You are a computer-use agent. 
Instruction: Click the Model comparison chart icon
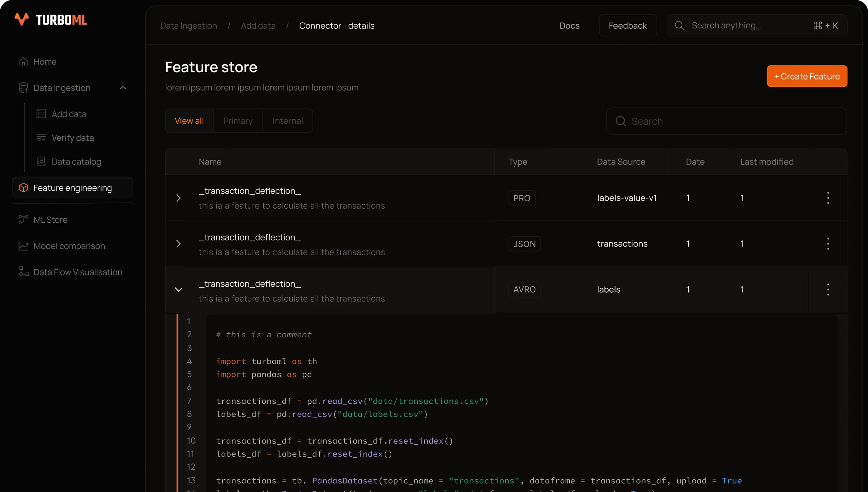pos(24,246)
